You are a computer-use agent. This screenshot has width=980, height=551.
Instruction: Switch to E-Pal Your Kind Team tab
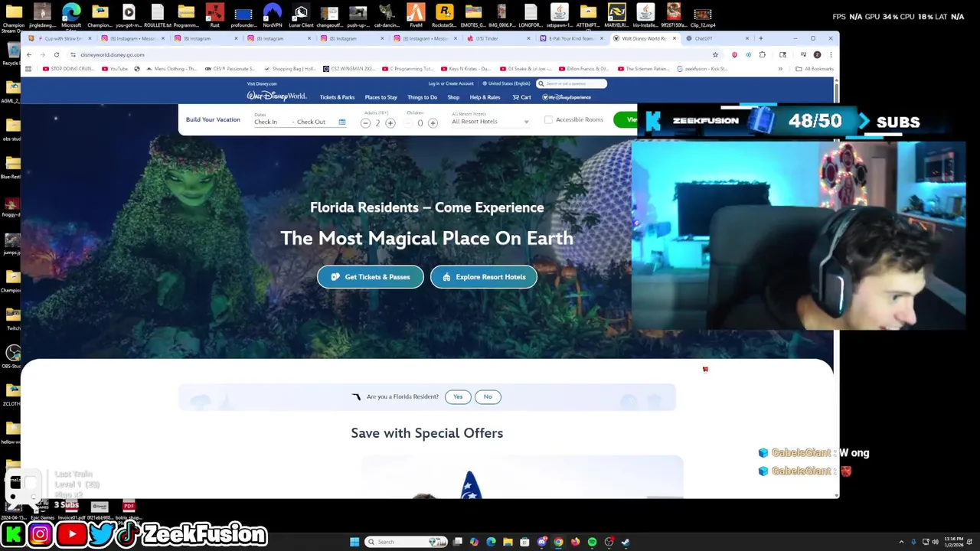[x=571, y=38]
